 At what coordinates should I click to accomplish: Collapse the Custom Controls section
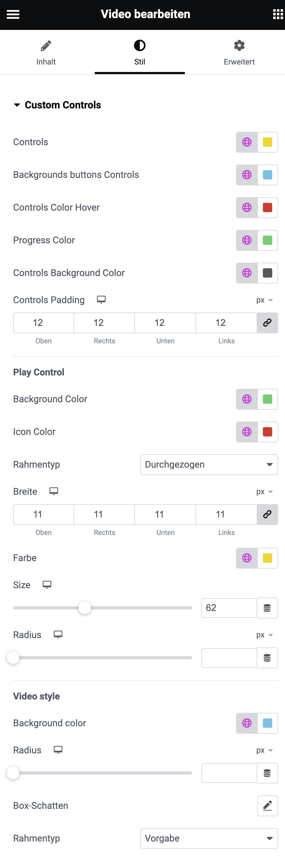[17, 105]
